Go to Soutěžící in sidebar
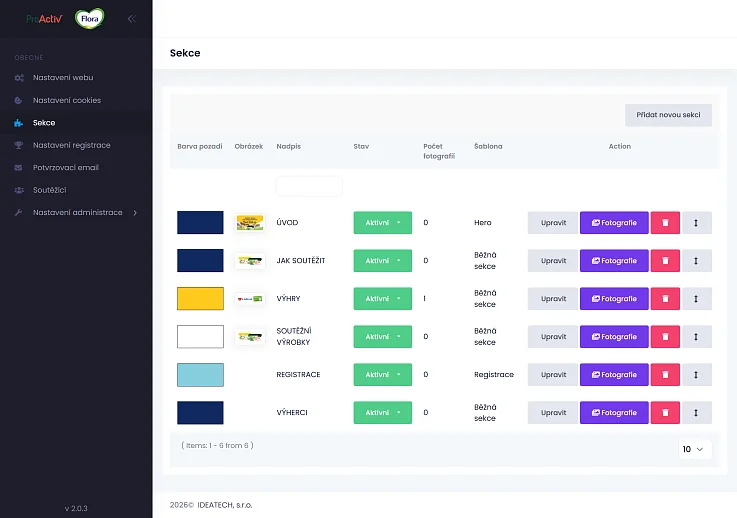The width and height of the screenshot is (737, 518). pos(49,190)
